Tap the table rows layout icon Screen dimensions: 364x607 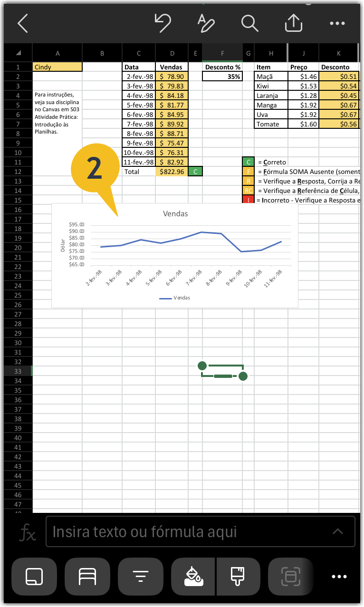tap(87, 577)
